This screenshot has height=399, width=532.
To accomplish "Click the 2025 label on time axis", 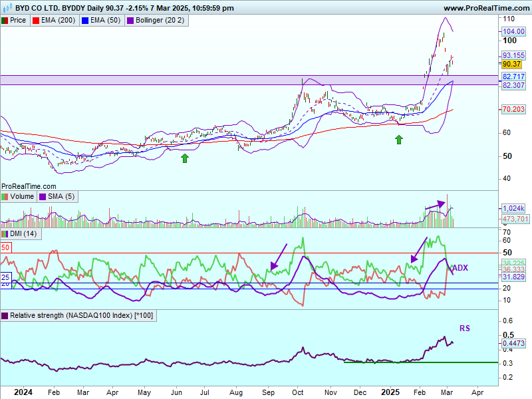I will pos(390,393).
